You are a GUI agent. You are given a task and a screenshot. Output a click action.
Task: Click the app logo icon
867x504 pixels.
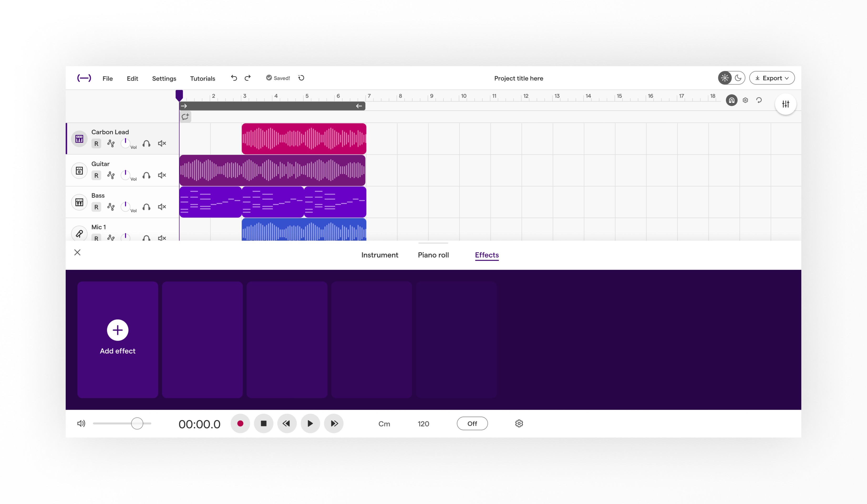pos(84,78)
